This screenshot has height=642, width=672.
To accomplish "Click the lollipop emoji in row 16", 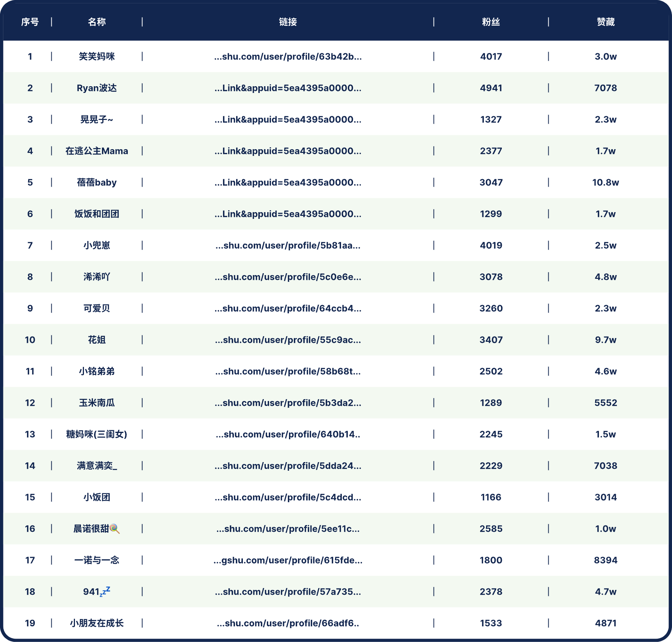I will click(x=115, y=529).
